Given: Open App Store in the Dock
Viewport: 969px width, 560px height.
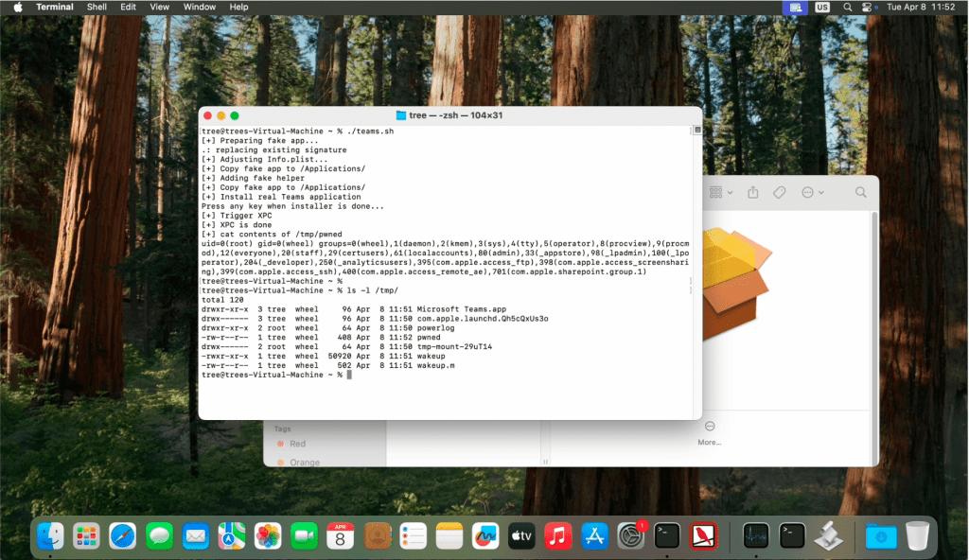Looking at the screenshot, I should point(594,536).
